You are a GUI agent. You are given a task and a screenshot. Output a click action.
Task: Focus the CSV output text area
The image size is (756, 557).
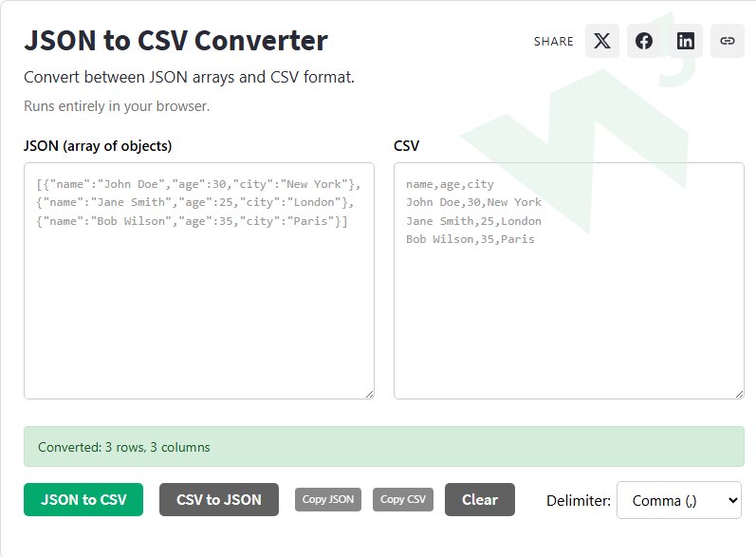pos(569,281)
